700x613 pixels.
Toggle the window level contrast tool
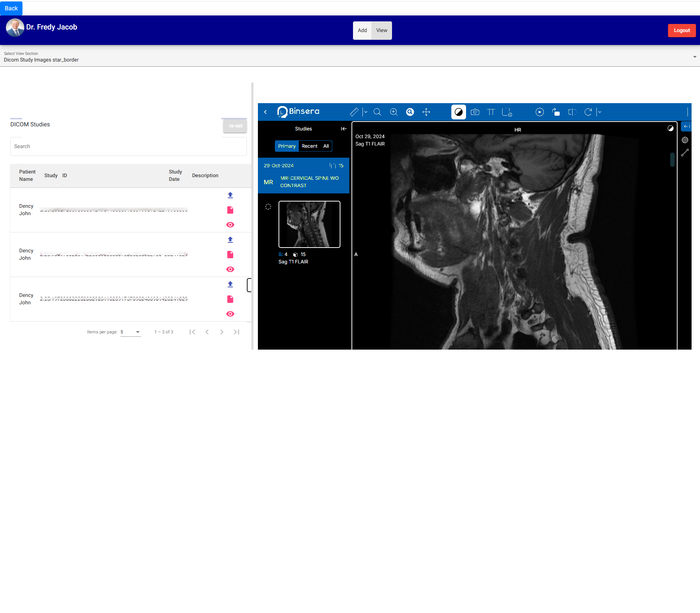459,112
